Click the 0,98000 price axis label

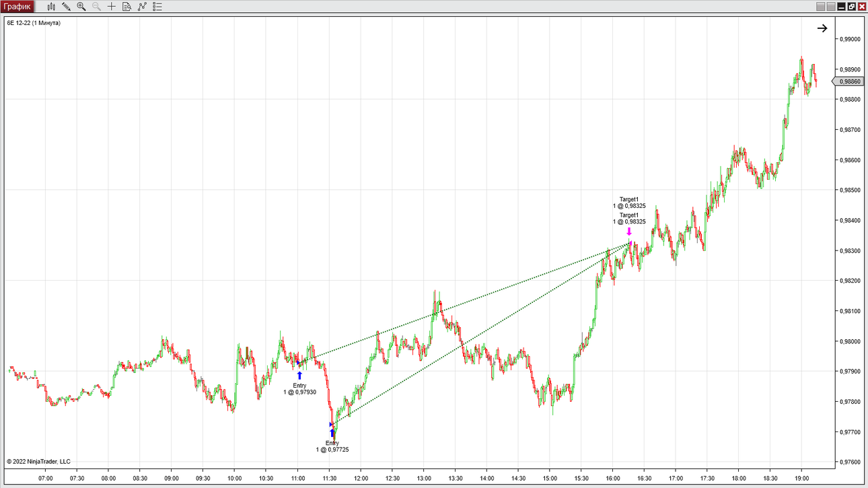tap(850, 341)
